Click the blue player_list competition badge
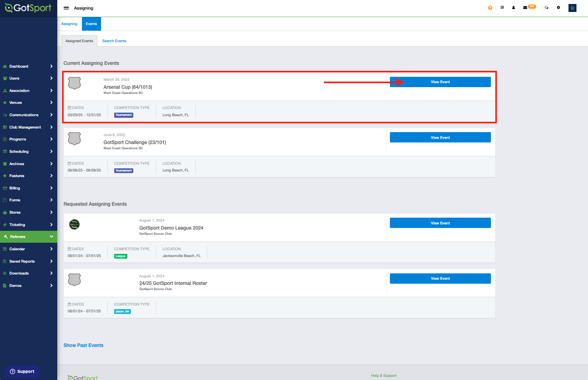Image resolution: width=588 pixels, height=380 pixels. point(123,312)
